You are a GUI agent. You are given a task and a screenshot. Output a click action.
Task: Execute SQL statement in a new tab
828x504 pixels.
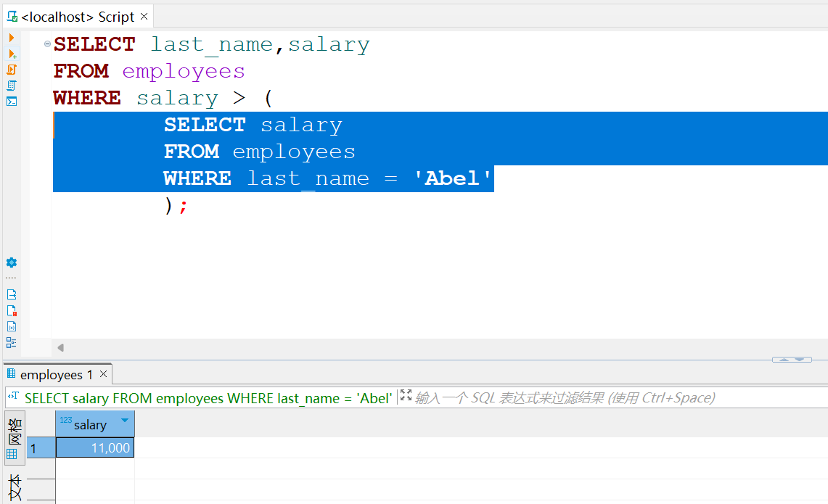point(12,54)
